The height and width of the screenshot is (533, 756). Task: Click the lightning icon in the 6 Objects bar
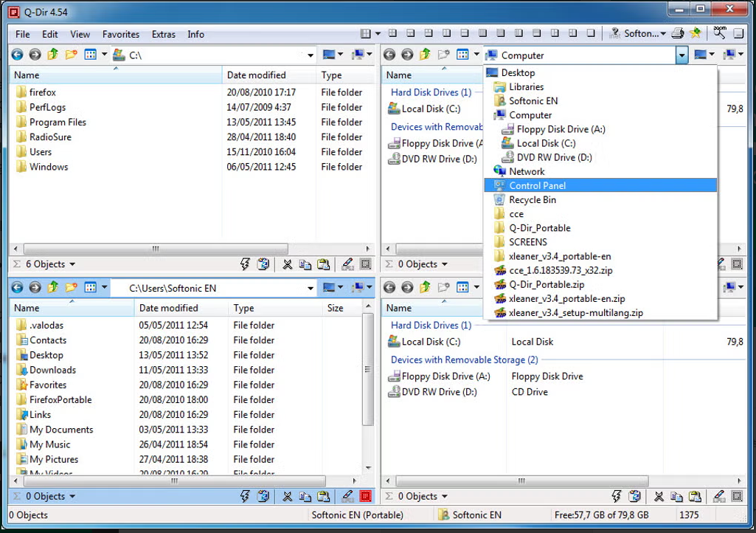point(245,264)
